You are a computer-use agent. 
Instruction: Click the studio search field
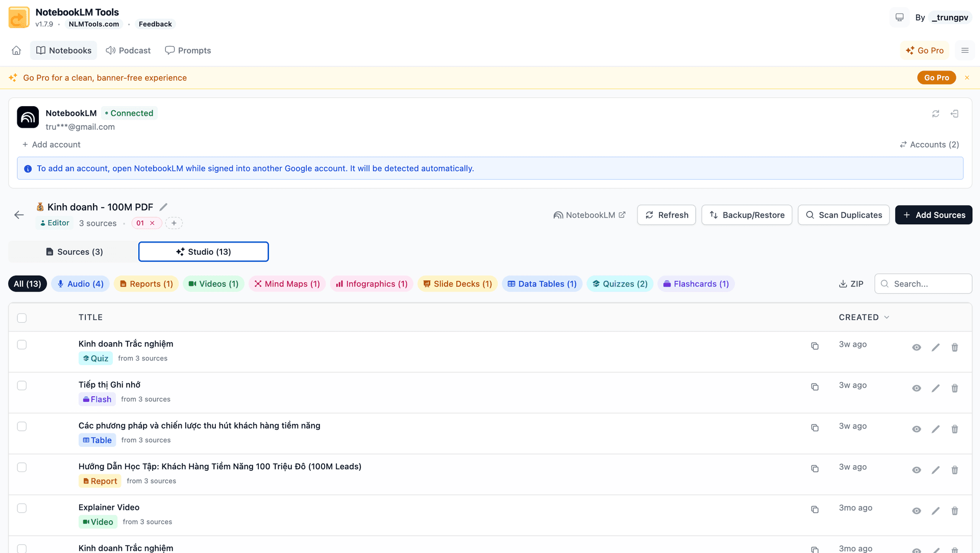point(923,283)
